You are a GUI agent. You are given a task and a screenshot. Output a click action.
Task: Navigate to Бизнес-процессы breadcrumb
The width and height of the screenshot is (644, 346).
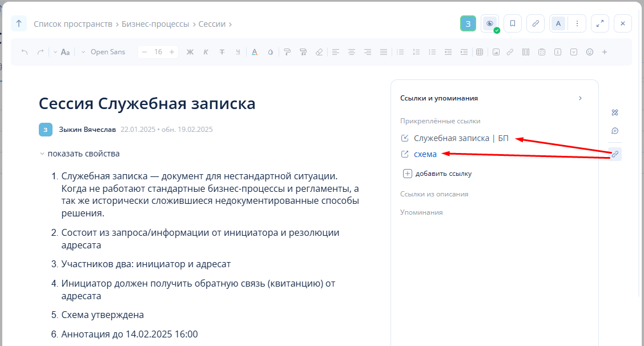(x=156, y=24)
